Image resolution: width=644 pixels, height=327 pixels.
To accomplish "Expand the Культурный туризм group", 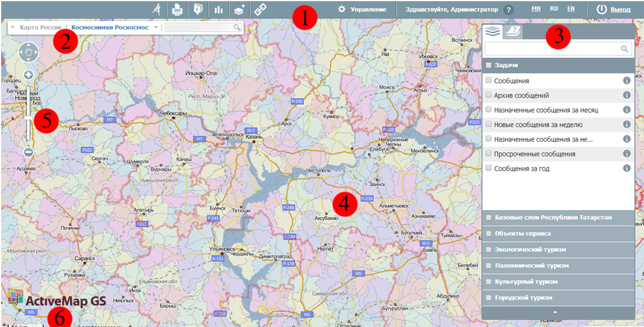I will [558, 281].
